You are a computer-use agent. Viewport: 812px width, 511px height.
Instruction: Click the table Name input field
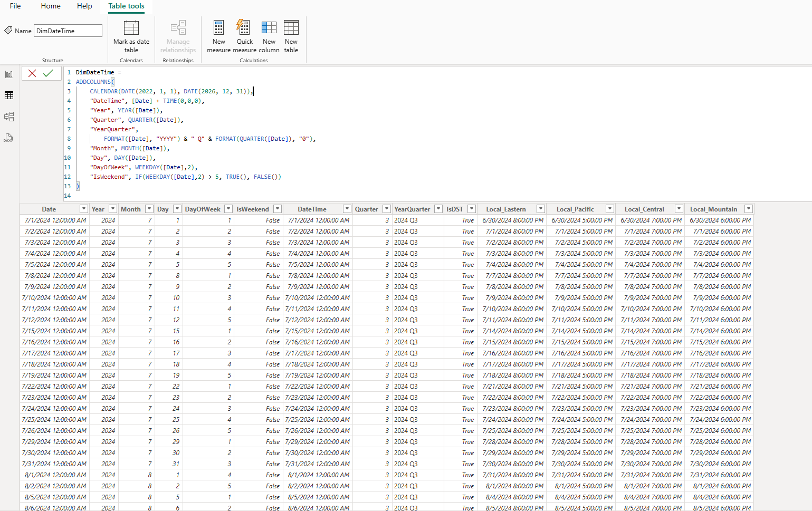[68, 31]
